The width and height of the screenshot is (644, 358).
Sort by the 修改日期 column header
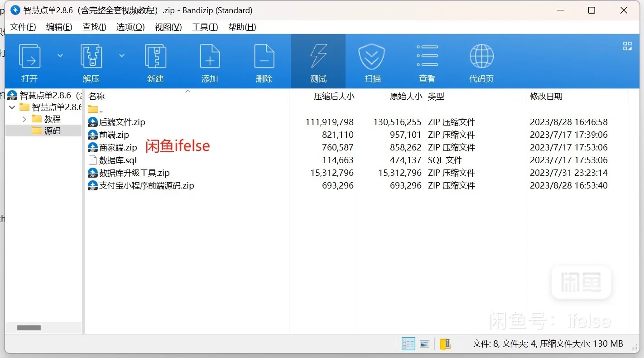click(546, 96)
